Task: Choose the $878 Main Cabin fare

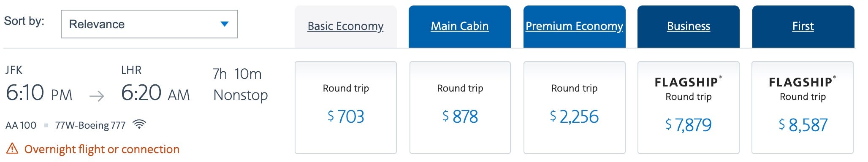Action: [x=460, y=108]
